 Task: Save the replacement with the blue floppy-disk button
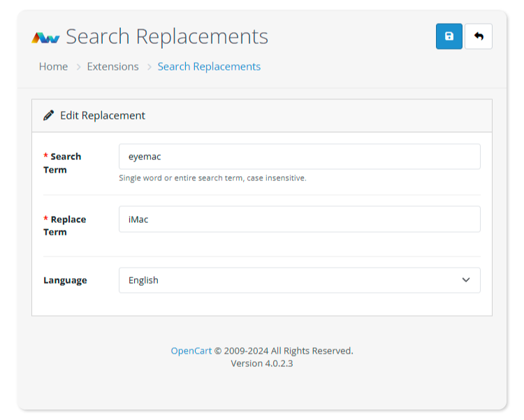[449, 36]
